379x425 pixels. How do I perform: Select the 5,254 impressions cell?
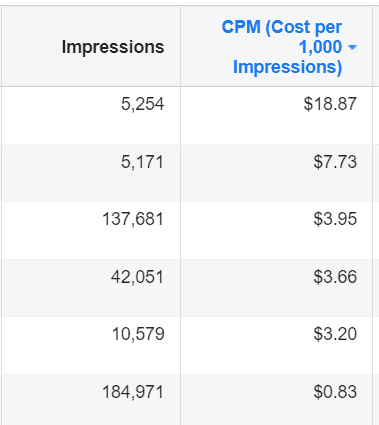tap(91, 115)
